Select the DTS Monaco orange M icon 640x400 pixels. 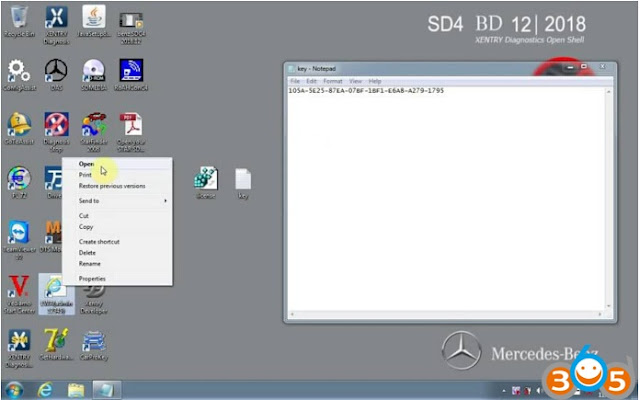pos(53,233)
